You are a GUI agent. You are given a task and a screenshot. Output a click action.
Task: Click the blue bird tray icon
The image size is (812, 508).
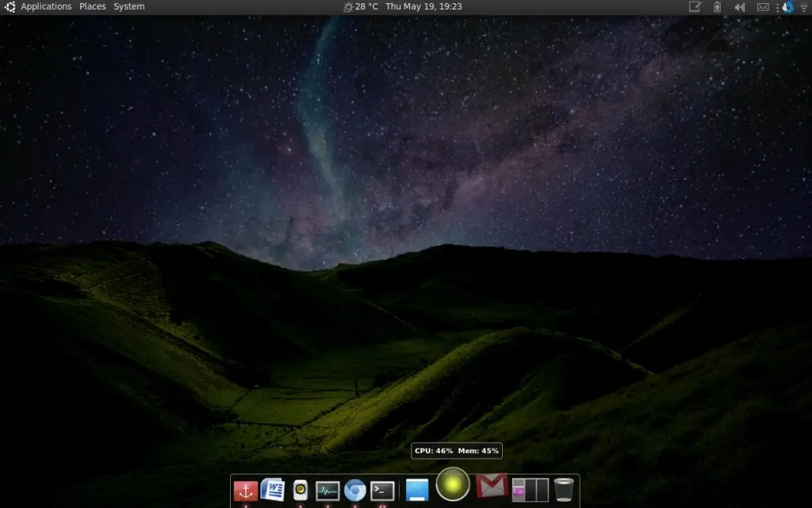pos(787,6)
